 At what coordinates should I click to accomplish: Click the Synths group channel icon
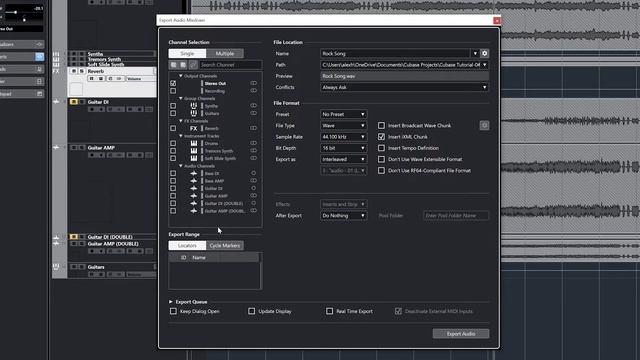pos(193,106)
